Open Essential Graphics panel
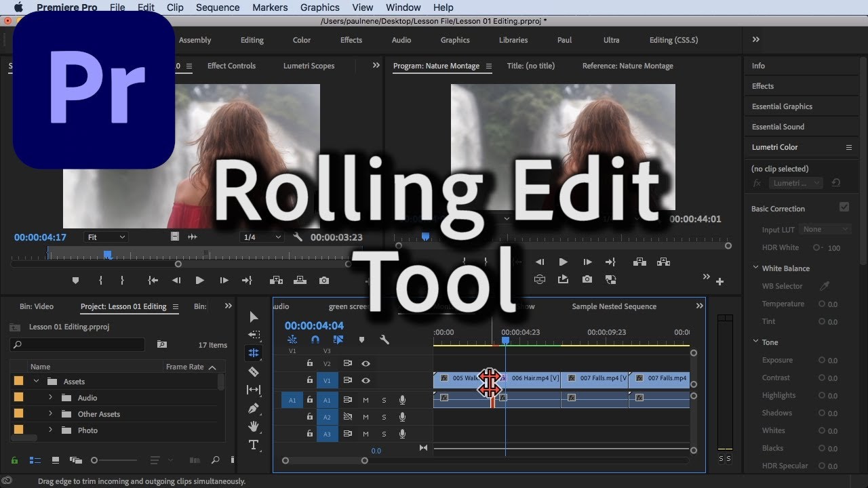This screenshot has width=868, height=488. point(782,106)
